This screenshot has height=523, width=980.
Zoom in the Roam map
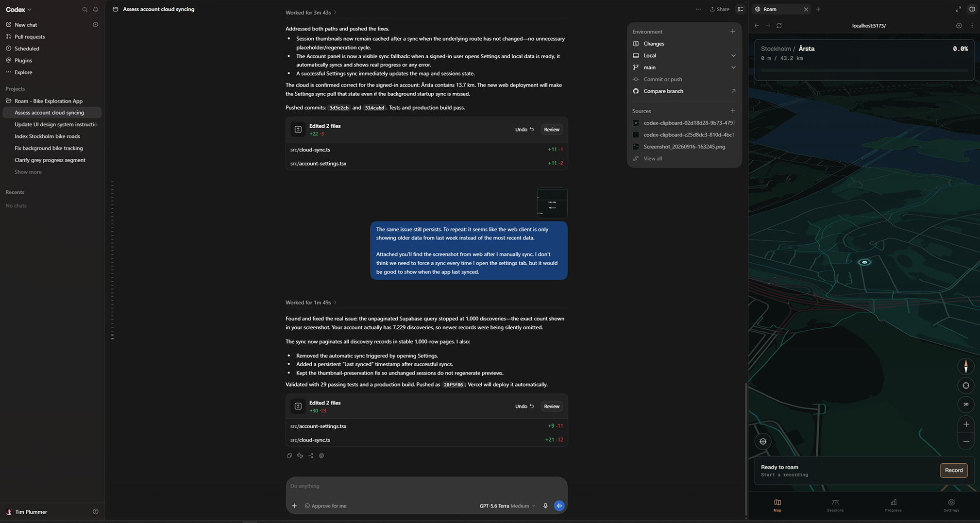click(x=966, y=424)
